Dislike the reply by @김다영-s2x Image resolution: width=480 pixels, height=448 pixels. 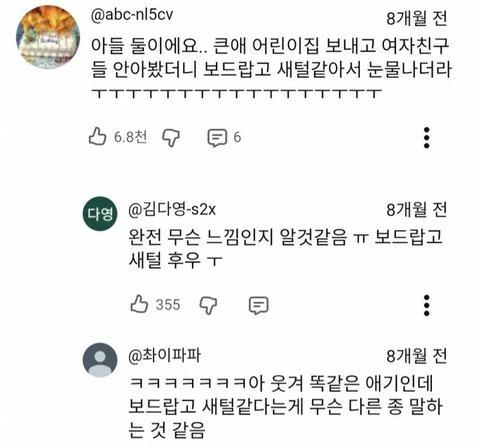pyautogui.click(x=208, y=305)
